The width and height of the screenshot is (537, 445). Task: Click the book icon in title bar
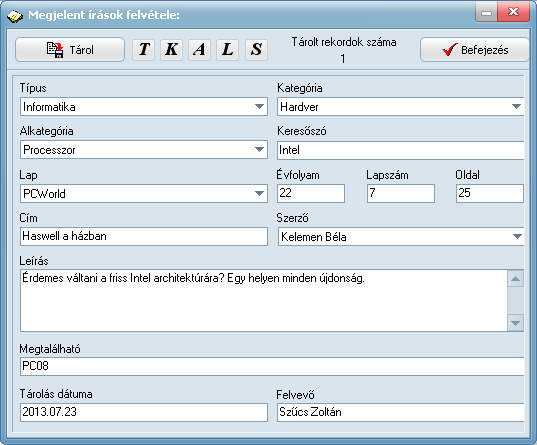(14, 16)
